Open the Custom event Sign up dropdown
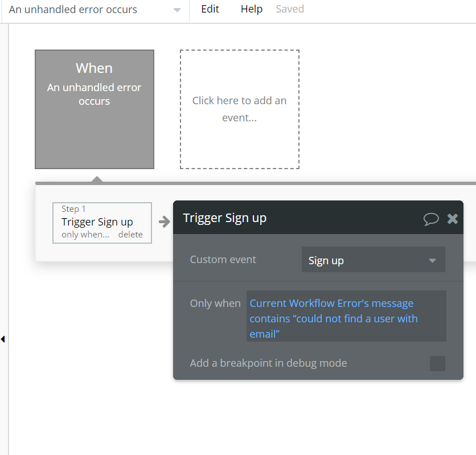Viewport: 476px width, 455px height. coord(374,260)
